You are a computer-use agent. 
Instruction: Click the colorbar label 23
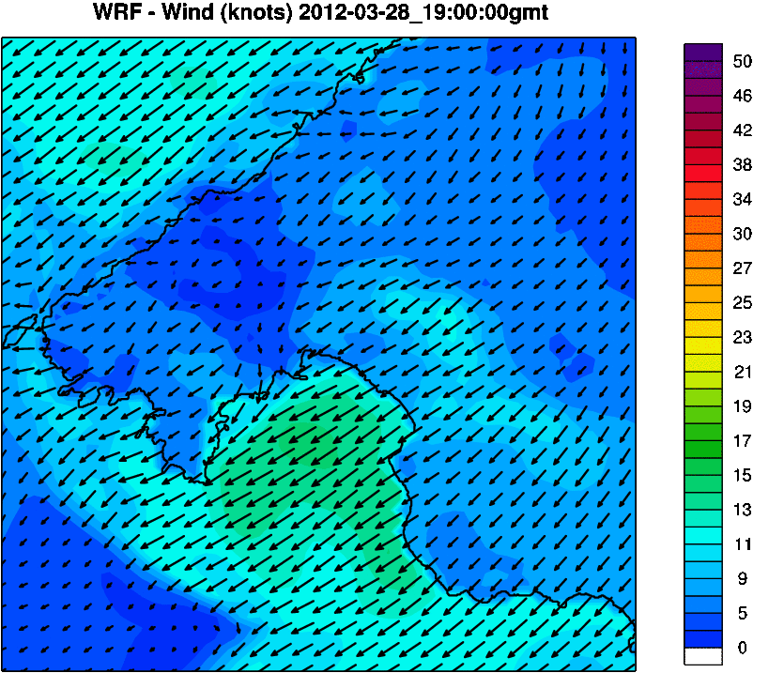click(743, 338)
